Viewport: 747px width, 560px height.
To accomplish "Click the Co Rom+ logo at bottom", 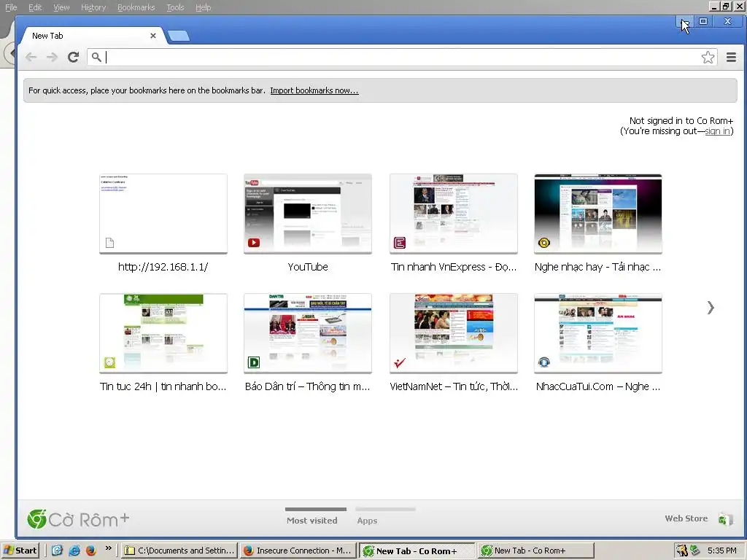I will (x=78, y=519).
